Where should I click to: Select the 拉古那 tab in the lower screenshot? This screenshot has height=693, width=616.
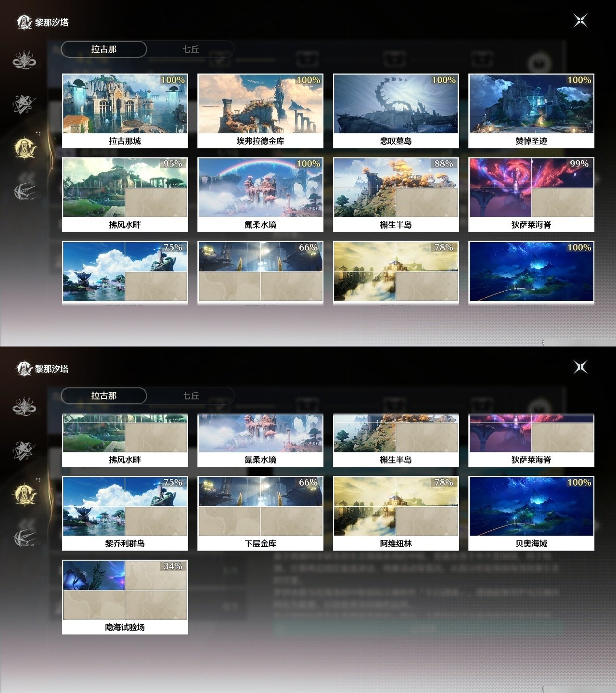[104, 396]
